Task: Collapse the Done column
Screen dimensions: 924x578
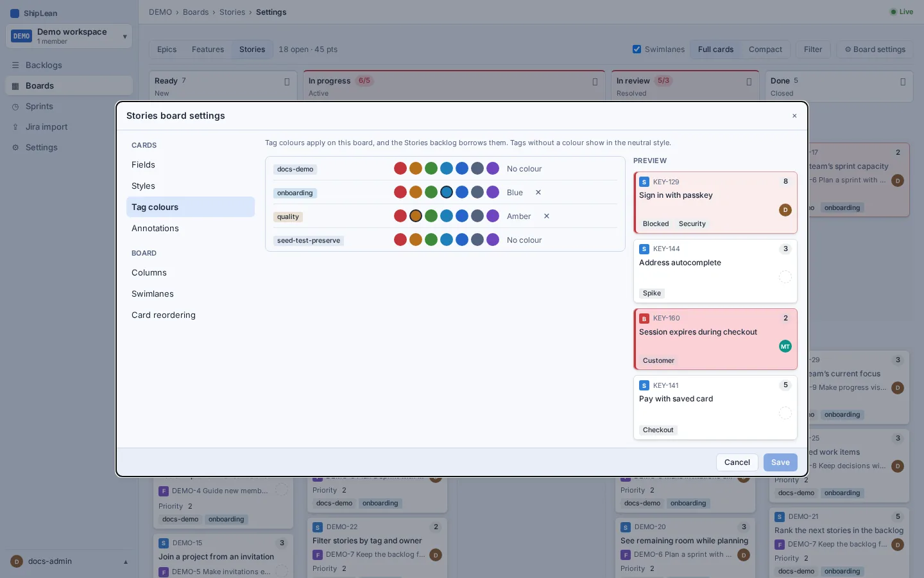Action: [x=903, y=82]
